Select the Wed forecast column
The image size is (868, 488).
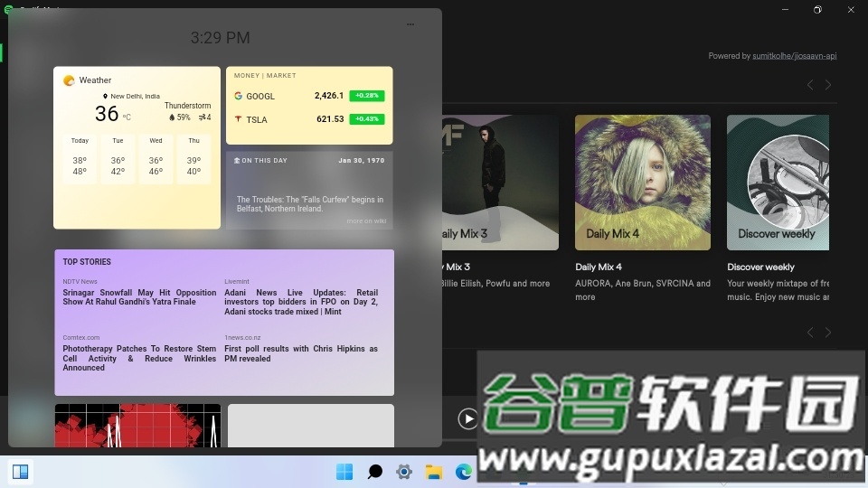click(156, 157)
